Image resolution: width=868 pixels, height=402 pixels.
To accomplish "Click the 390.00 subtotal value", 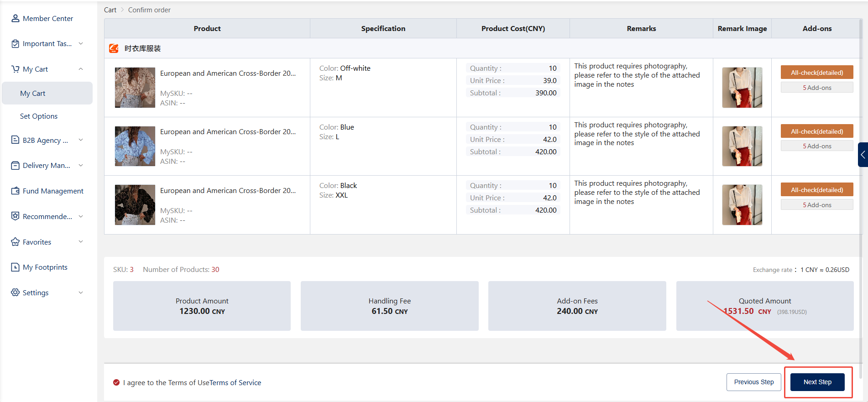I will (x=546, y=93).
